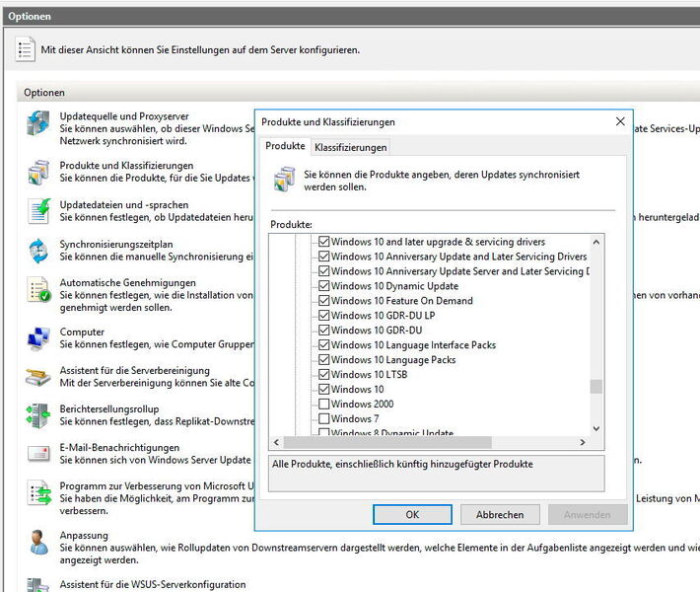Uncheck Windows 10 Feature On Demand
The width and height of the screenshot is (700, 592).
click(324, 301)
